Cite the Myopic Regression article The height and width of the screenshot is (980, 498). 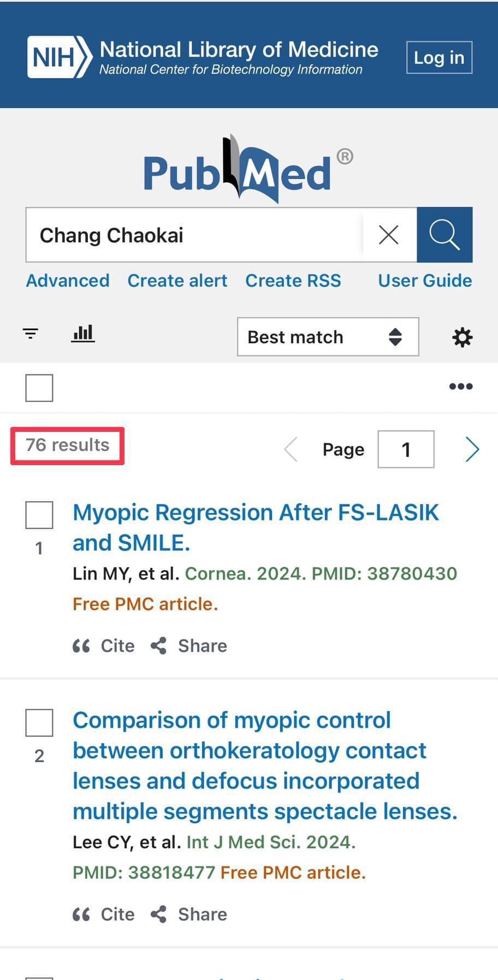[104, 646]
